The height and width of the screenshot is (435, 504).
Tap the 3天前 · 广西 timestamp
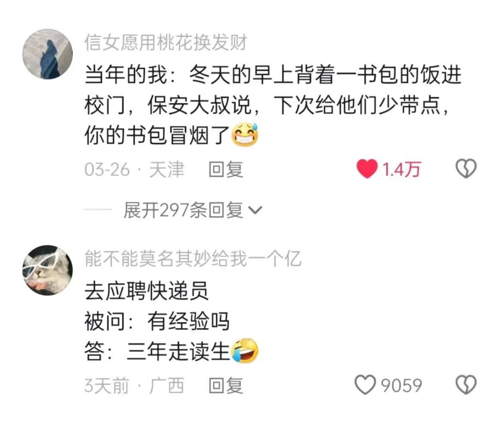click(x=134, y=385)
